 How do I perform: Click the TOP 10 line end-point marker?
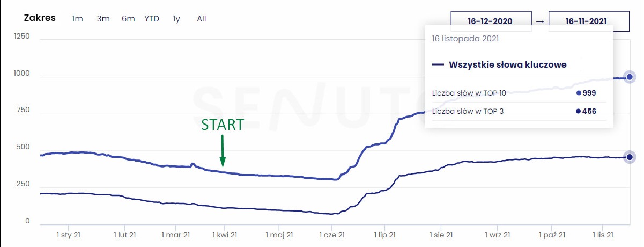coord(630,77)
